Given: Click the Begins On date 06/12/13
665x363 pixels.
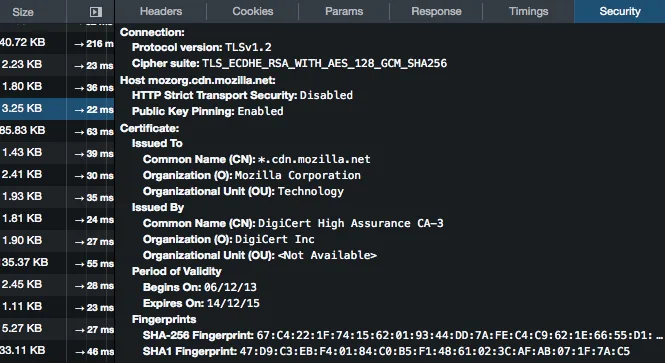Looking at the screenshot, I should point(230,288).
